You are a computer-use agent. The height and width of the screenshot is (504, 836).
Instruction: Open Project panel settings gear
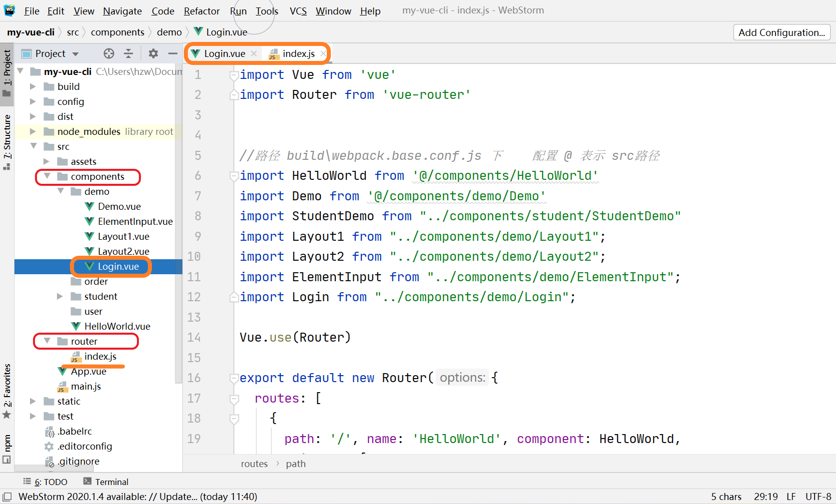[153, 53]
